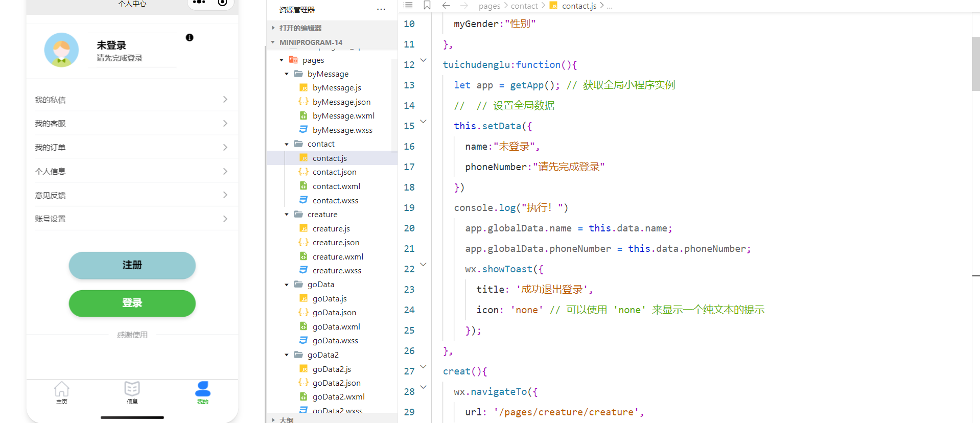Open 我的订单 row
This screenshot has height=423, width=980.
132,147
